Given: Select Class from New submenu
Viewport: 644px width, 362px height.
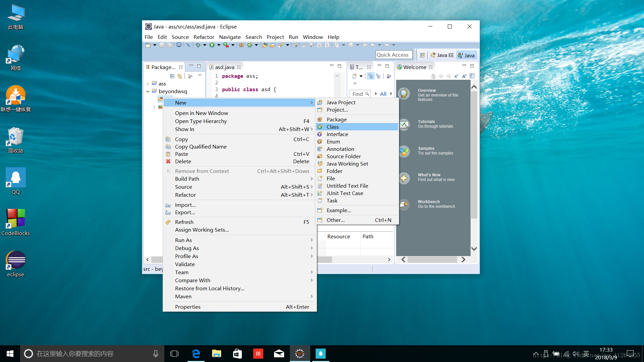Looking at the screenshot, I should coord(332,126).
